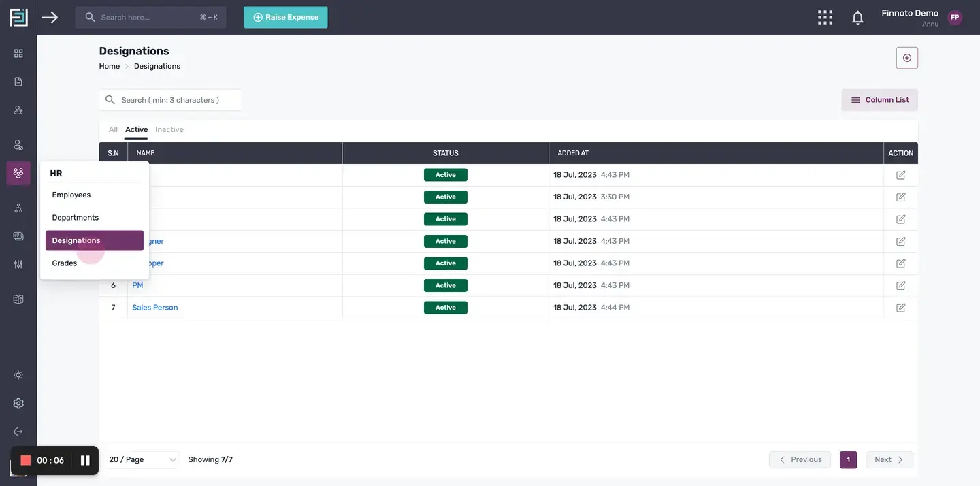Select page 1 in pagination

[849, 460]
